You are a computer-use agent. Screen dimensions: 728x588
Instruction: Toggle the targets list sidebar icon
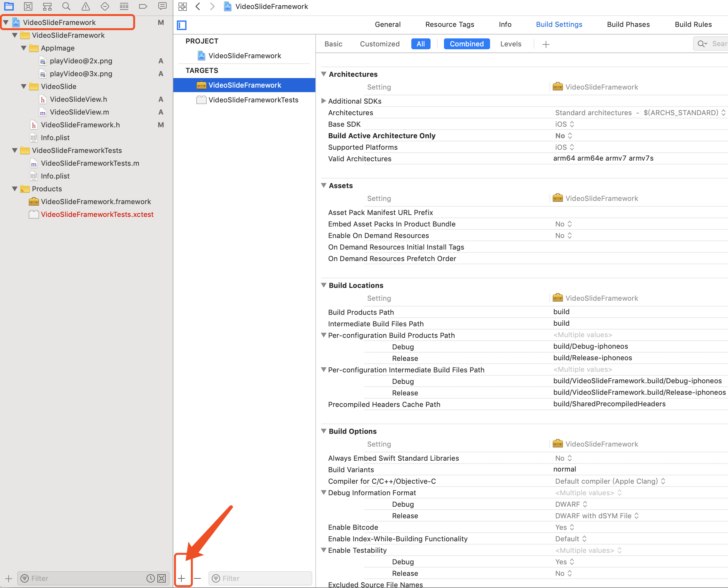point(182,25)
